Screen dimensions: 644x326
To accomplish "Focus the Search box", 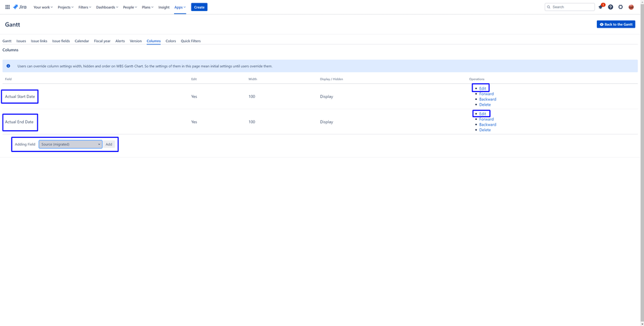I will point(570,7).
